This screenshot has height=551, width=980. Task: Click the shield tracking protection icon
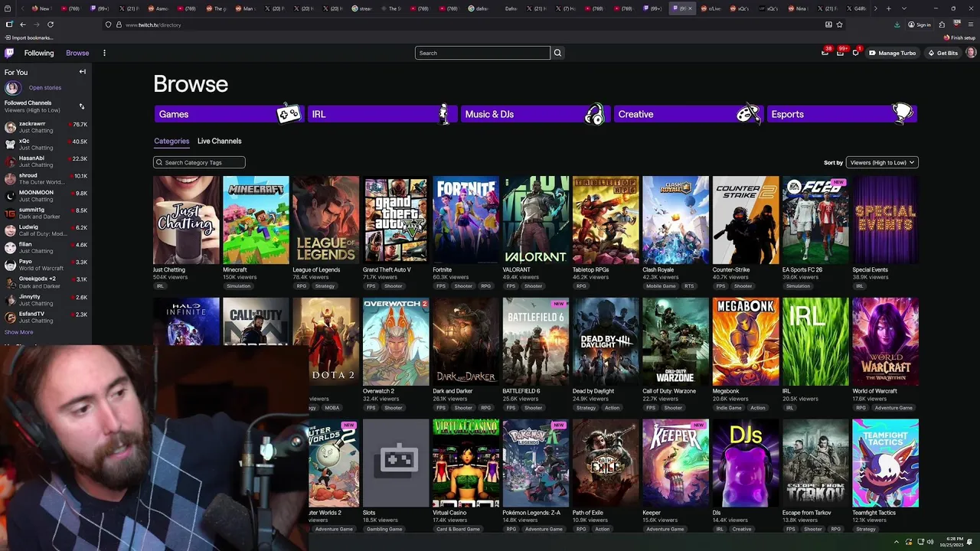coord(108,24)
